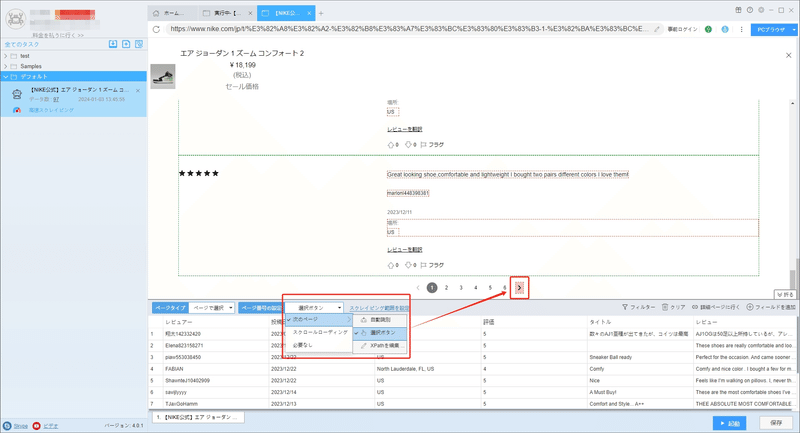
Task: Click the speedometer icon for high-speed scraping
Action: 17,110
